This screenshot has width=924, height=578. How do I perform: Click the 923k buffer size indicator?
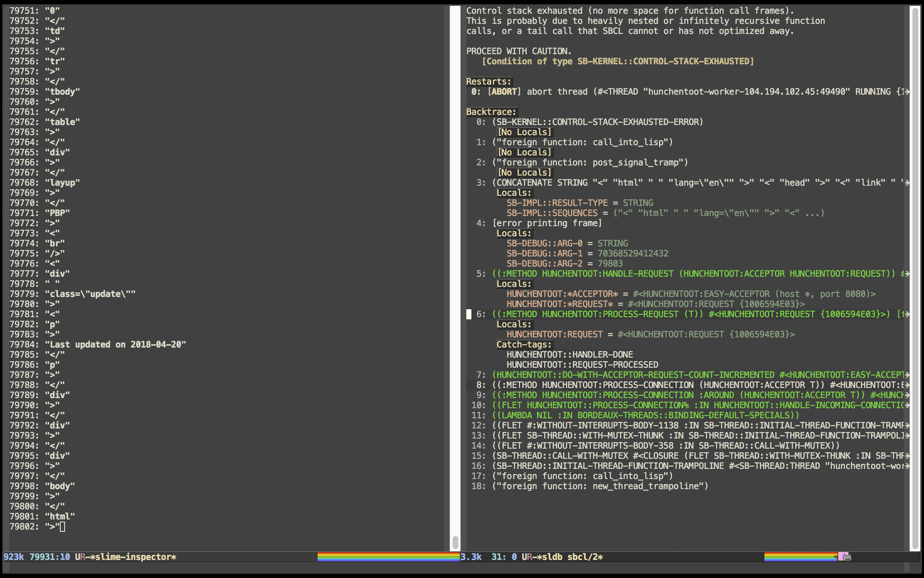point(13,557)
